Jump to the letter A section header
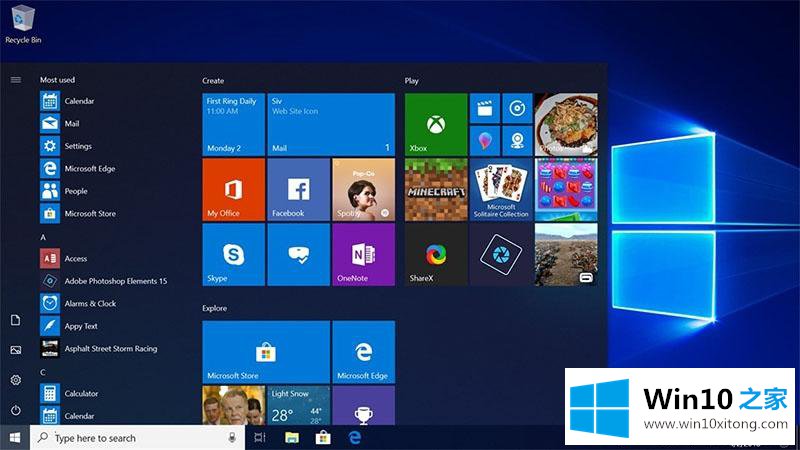The image size is (800, 450). pyautogui.click(x=43, y=237)
